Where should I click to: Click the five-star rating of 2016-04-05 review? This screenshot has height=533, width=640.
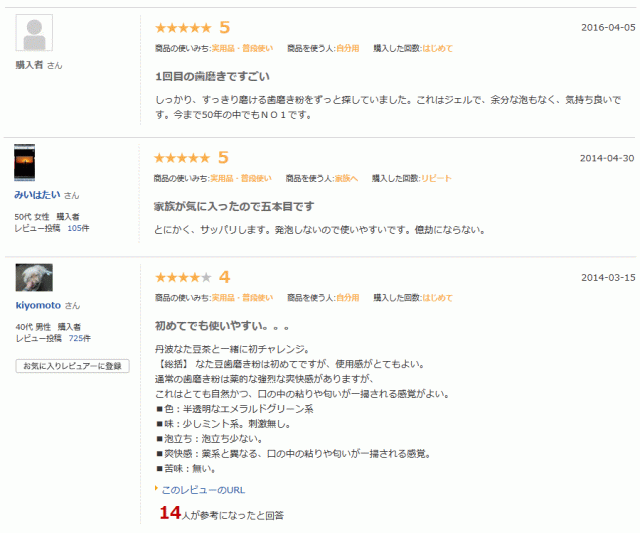182,28
